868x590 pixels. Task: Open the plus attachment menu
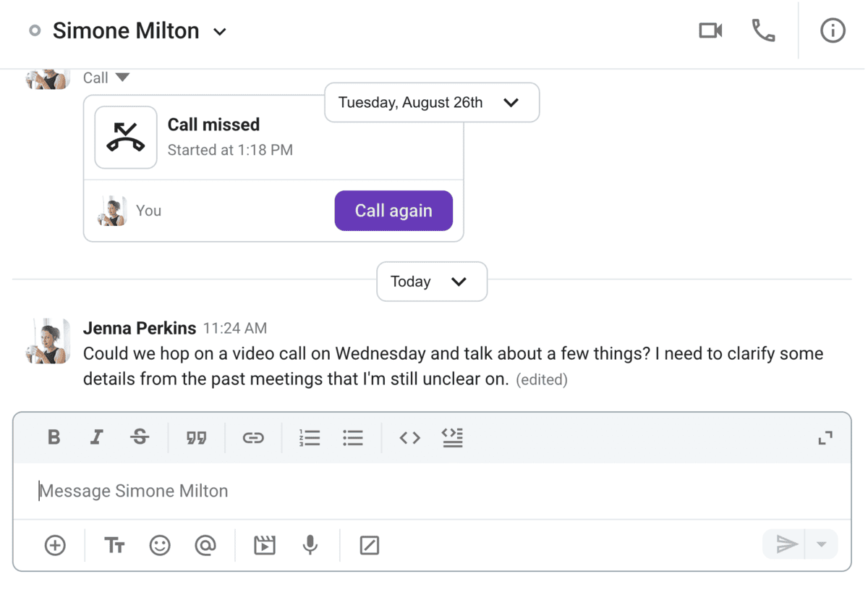pos(55,545)
